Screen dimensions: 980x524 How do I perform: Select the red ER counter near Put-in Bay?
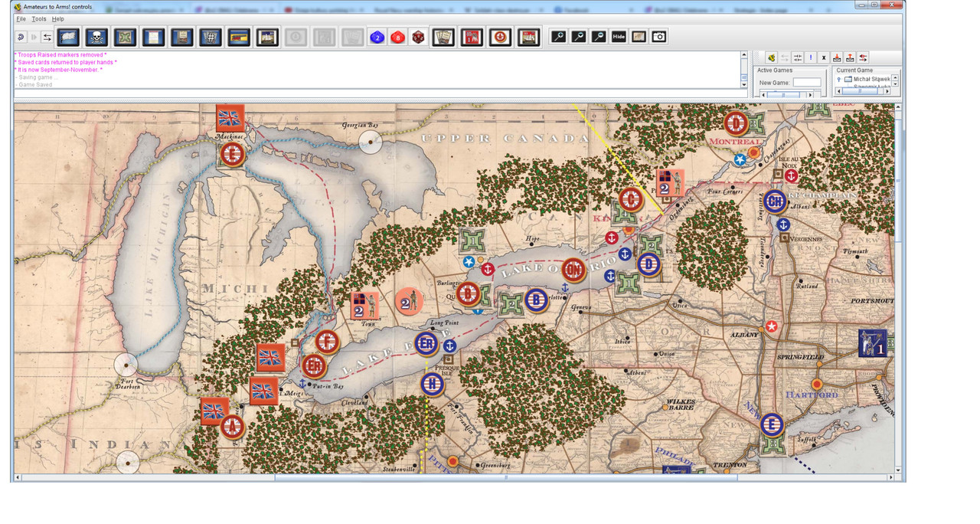tap(313, 366)
